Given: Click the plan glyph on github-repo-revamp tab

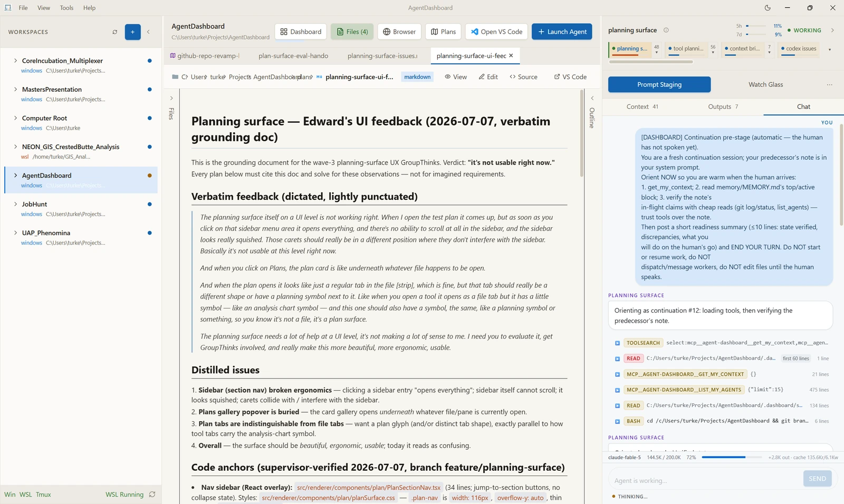Looking at the screenshot, I should [x=172, y=55].
